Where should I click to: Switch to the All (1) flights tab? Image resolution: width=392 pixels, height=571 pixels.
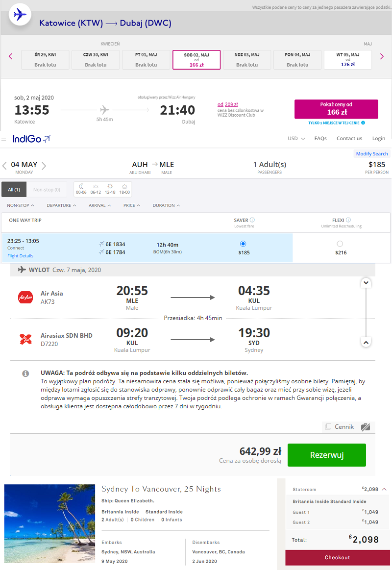point(14,189)
